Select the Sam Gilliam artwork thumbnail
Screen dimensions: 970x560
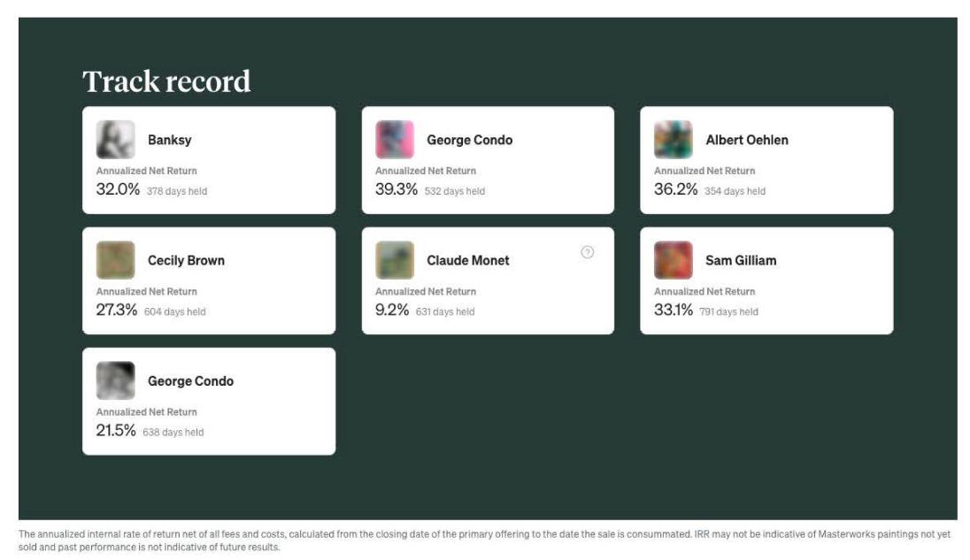(673, 260)
